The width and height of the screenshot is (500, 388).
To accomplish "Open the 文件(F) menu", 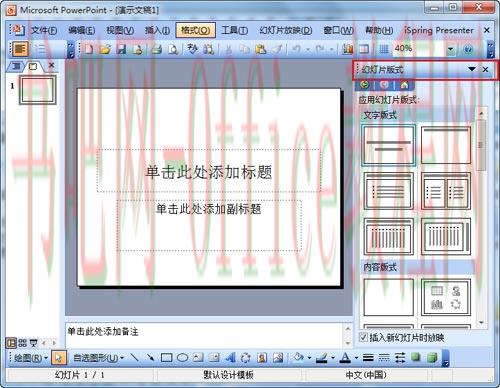I will click(x=44, y=31).
